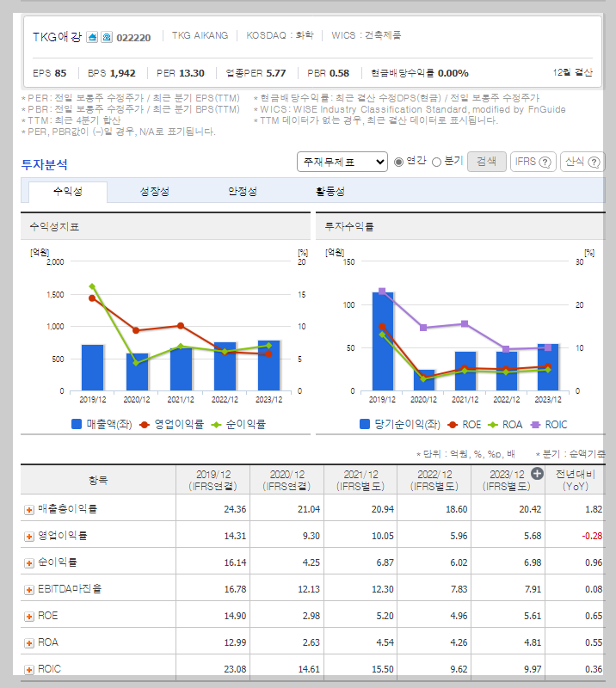Click the TKG애강 company name

point(57,37)
